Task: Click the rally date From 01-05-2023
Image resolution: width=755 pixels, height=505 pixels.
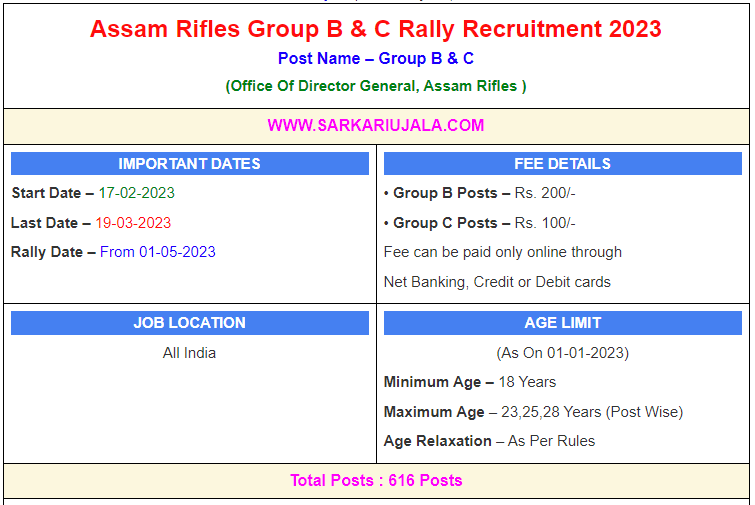Action: 157,252
